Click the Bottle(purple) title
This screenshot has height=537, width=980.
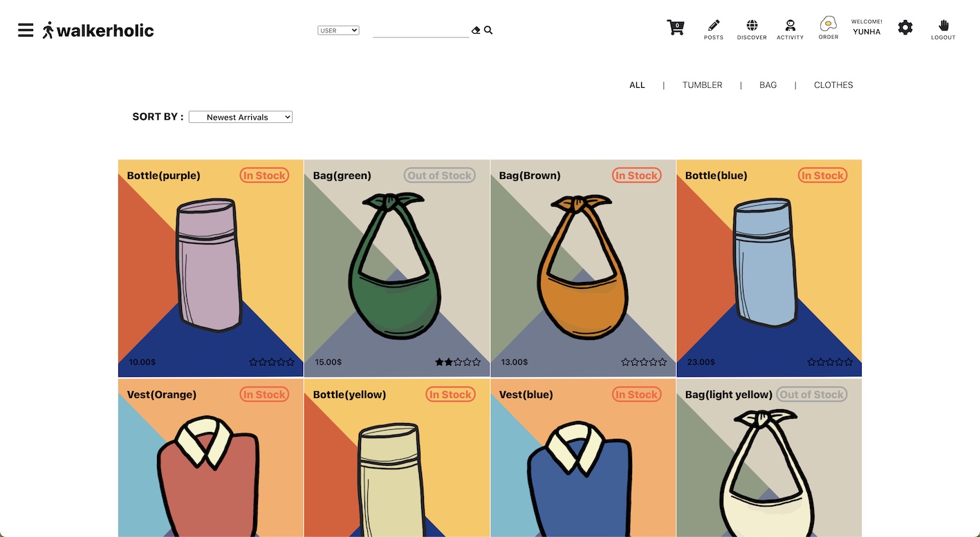click(x=163, y=176)
